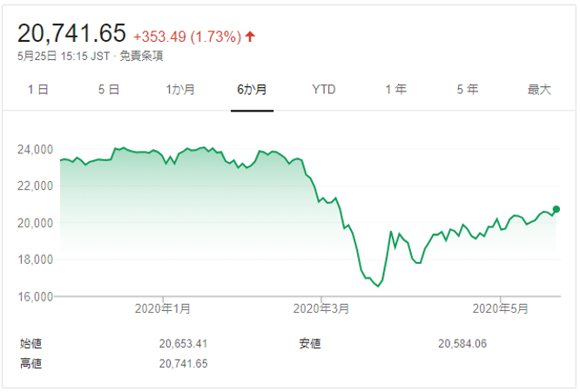Switch chart to YTD view
The height and width of the screenshot is (392, 580).
(324, 90)
